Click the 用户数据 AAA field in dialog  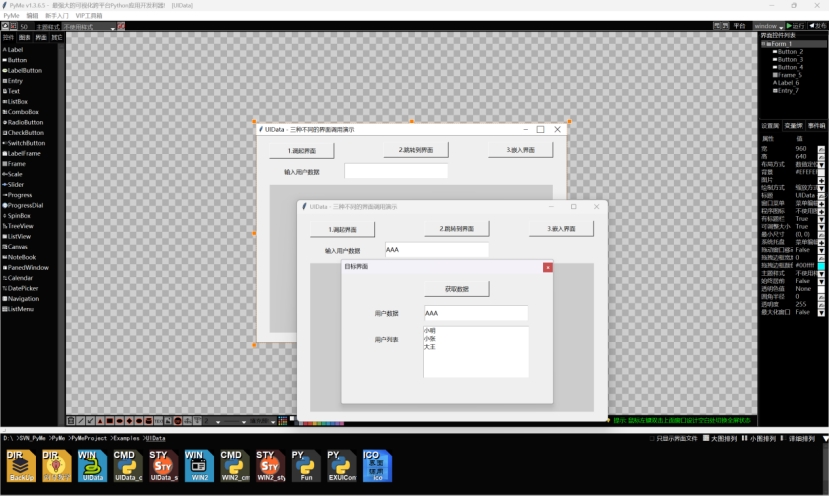[476, 313]
